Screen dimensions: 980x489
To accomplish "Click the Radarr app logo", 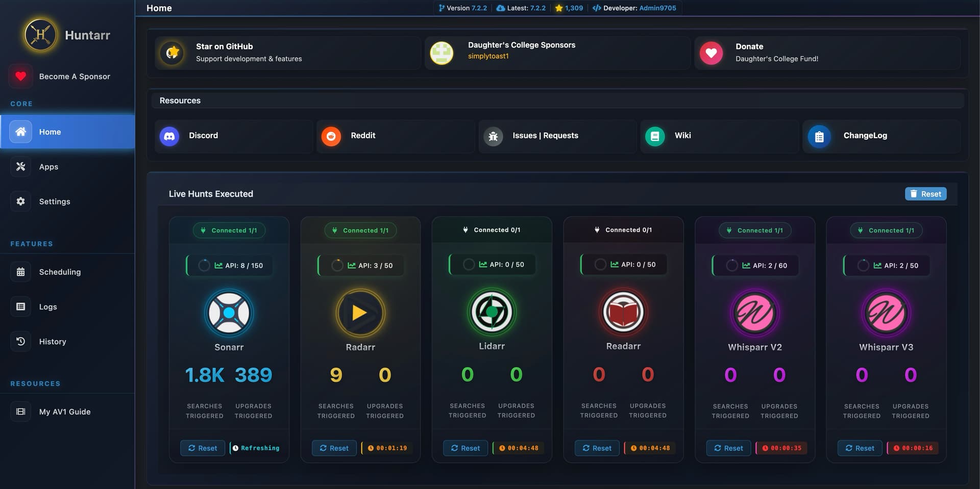I will [360, 313].
